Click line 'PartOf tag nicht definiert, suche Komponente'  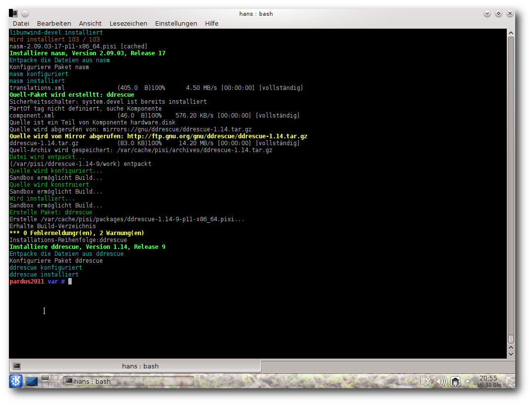86,109
